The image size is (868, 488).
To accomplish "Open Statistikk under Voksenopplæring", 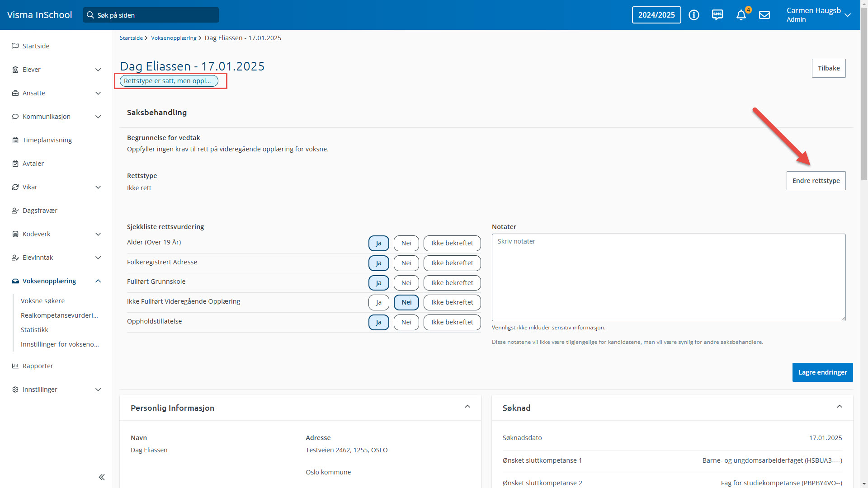I will 34,330.
